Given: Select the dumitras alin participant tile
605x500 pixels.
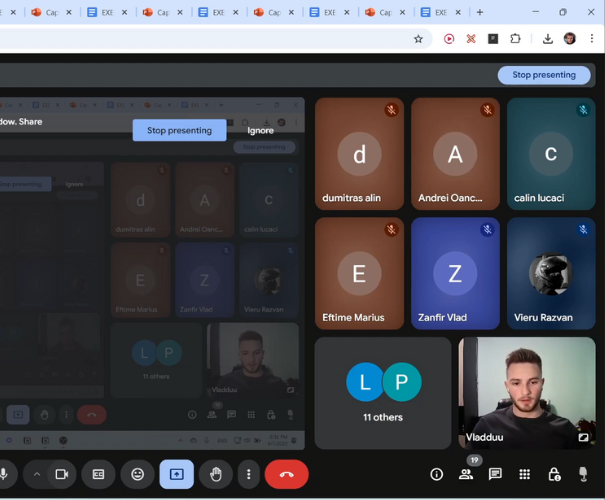Looking at the screenshot, I should tap(359, 154).
